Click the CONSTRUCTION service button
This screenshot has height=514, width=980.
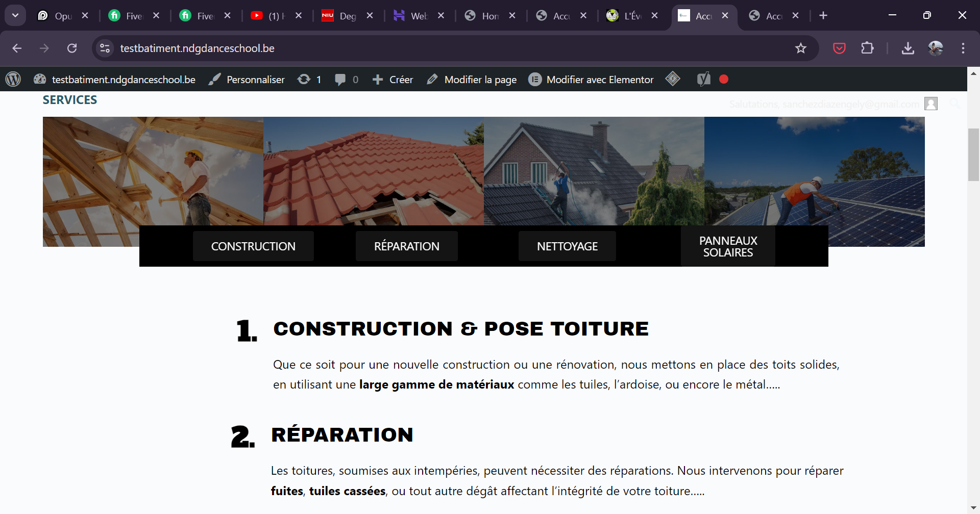pos(253,246)
